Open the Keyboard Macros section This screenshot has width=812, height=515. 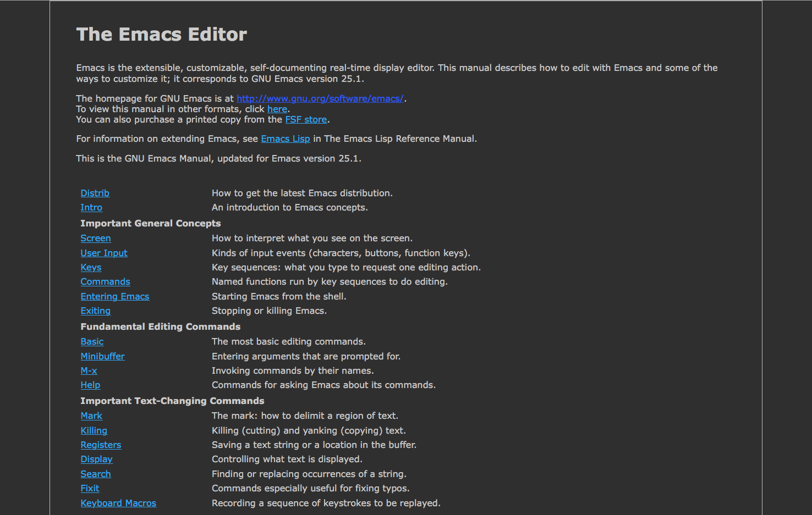point(118,503)
